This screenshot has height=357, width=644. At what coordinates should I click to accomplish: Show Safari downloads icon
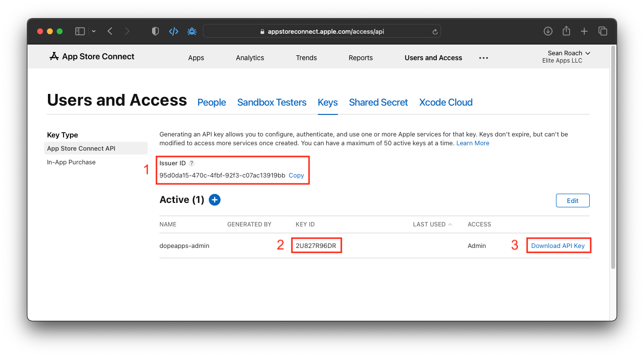pos(548,31)
